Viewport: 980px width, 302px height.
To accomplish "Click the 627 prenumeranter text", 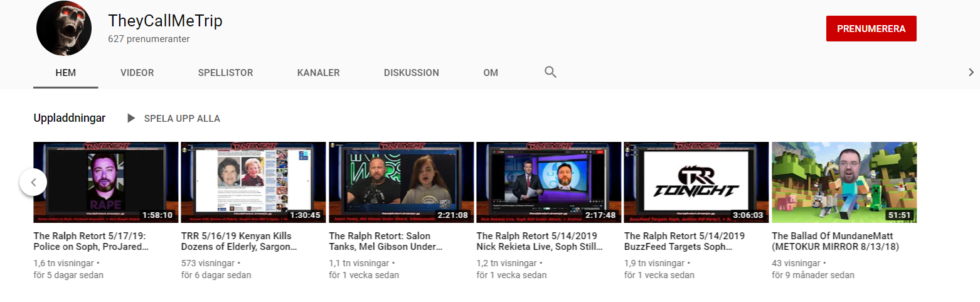I will pyautogui.click(x=149, y=39).
